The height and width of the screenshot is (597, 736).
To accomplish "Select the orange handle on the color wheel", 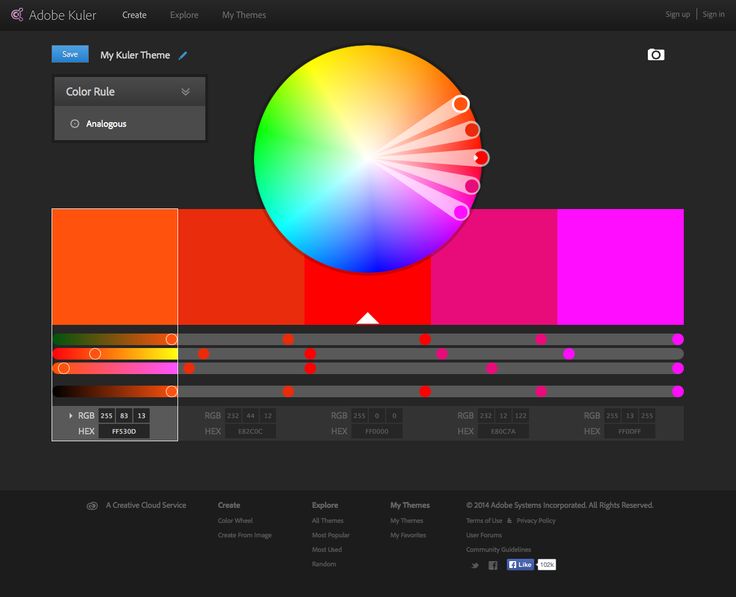I will click(x=461, y=104).
